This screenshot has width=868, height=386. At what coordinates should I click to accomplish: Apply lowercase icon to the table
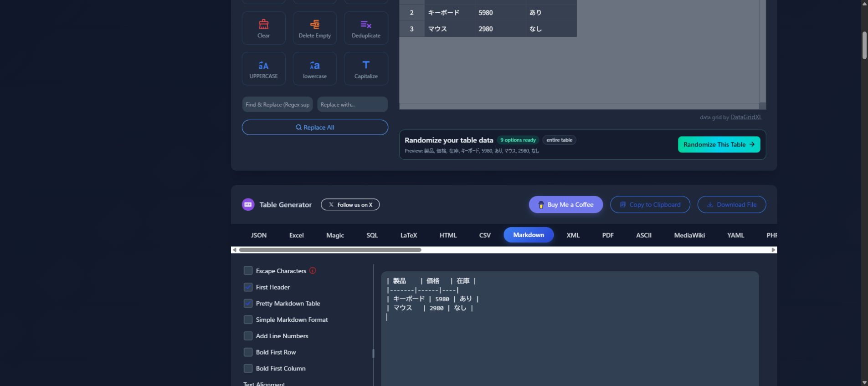(x=314, y=69)
